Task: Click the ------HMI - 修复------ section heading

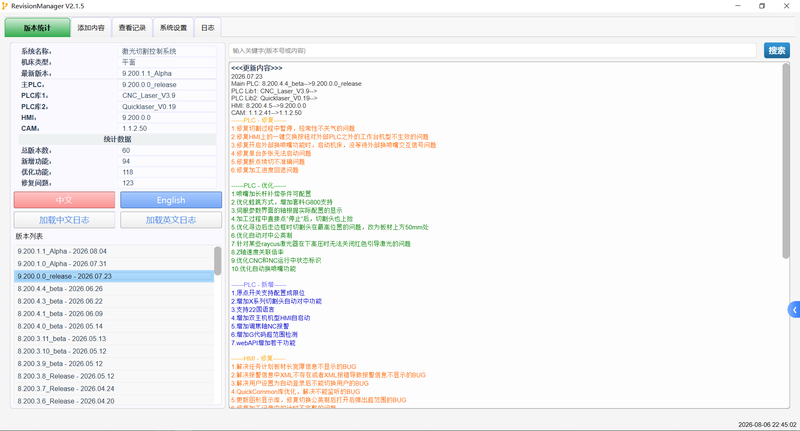Action: click(x=258, y=359)
